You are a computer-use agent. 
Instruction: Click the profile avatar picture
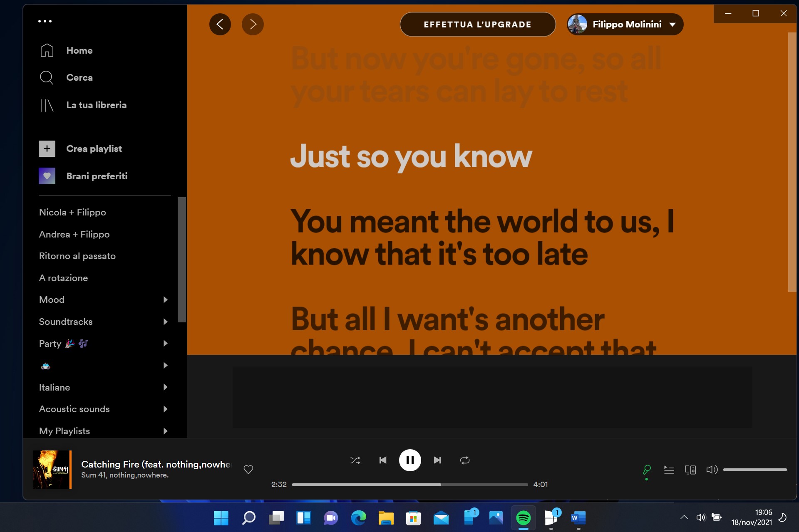(x=578, y=25)
